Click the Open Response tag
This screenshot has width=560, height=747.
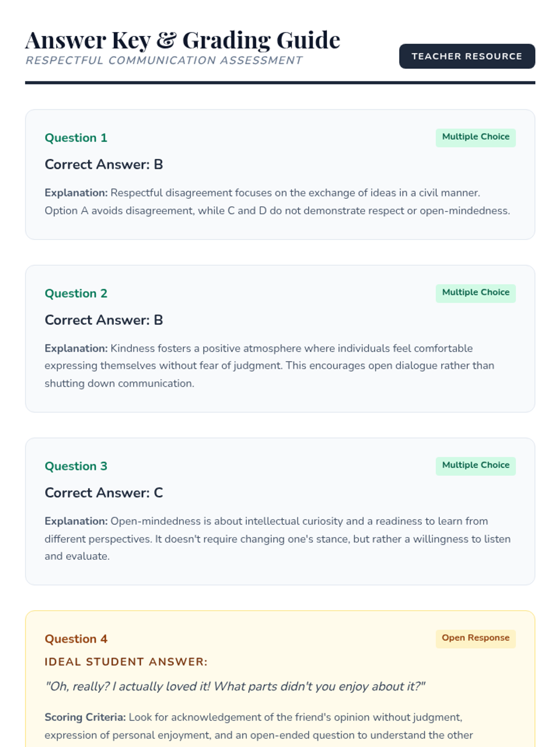pyautogui.click(x=476, y=638)
